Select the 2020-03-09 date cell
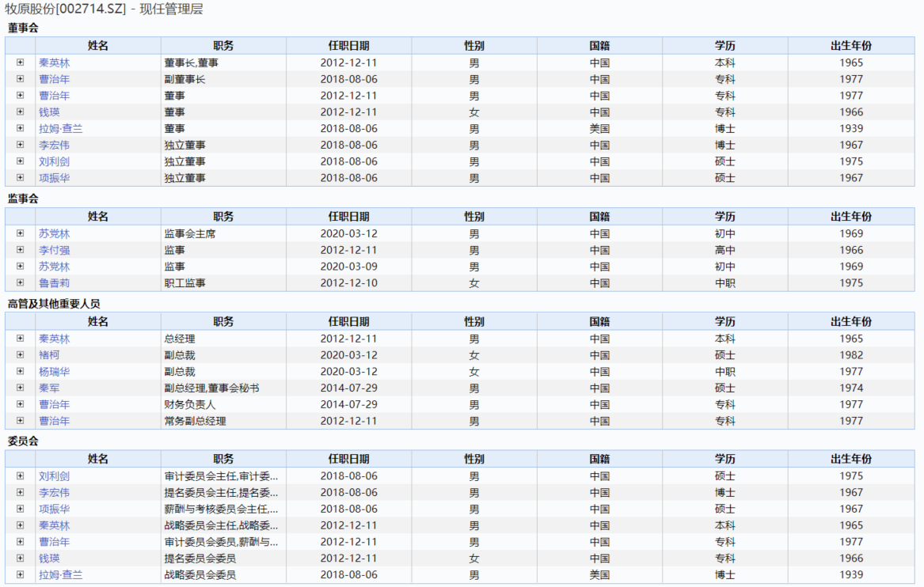 point(349,267)
